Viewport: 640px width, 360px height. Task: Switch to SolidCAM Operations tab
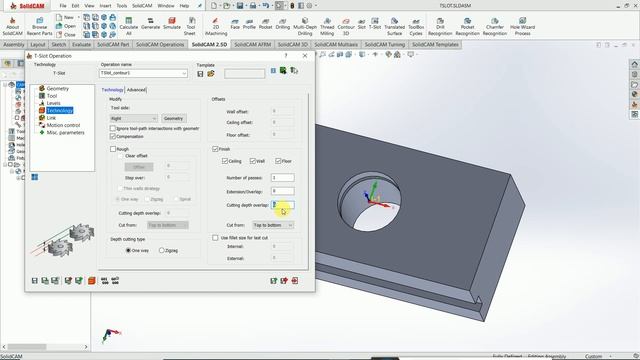click(x=160, y=44)
